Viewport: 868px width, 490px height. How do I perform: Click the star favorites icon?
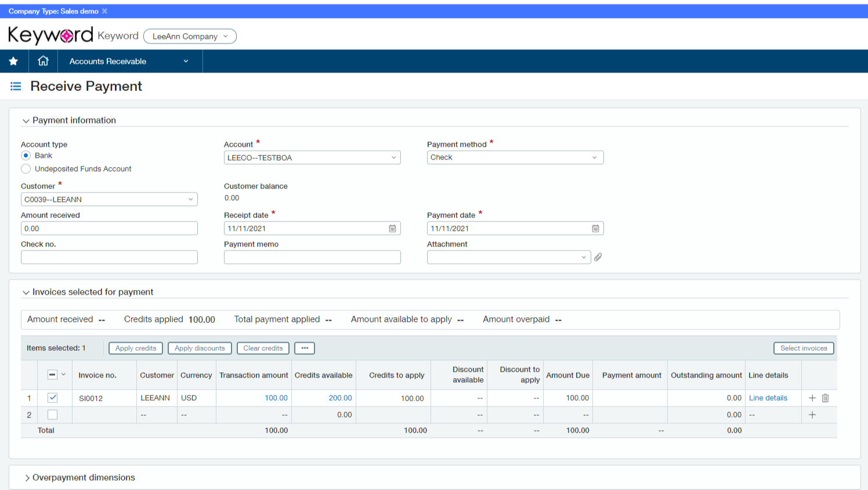coord(13,61)
